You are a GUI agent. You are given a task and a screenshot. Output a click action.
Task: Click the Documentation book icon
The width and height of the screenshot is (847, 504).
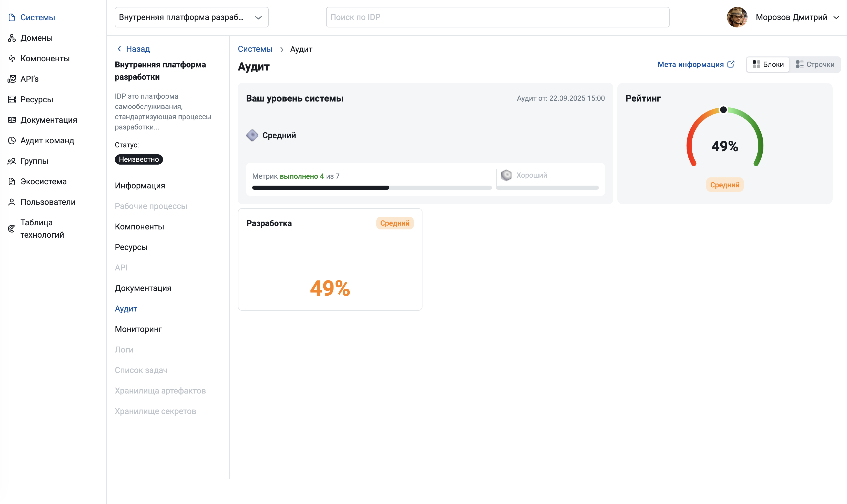tap(12, 120)
